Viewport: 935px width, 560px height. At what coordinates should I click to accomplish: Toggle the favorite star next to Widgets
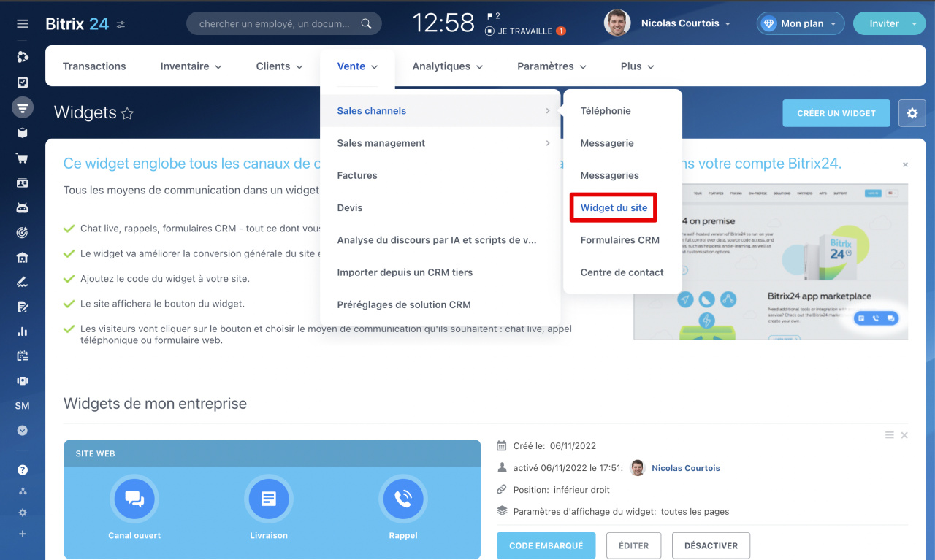127,113
